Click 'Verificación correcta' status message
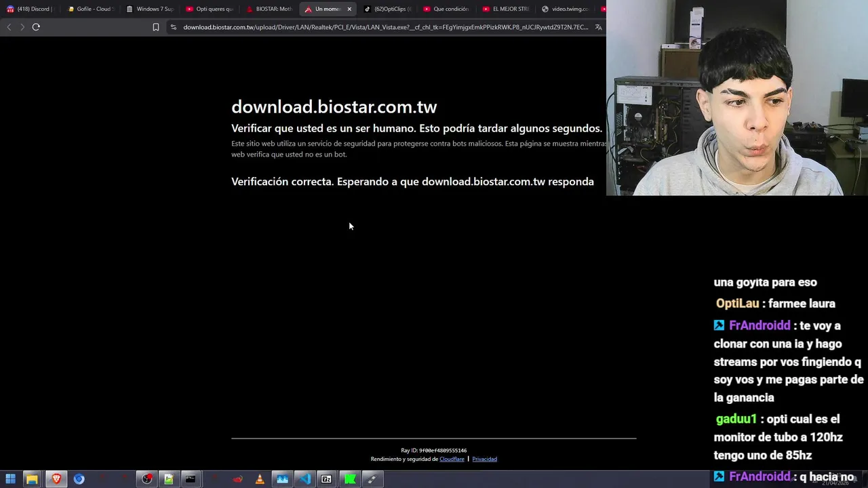Image resolution: width=868 pixels, height=488 pixels. 412,182
